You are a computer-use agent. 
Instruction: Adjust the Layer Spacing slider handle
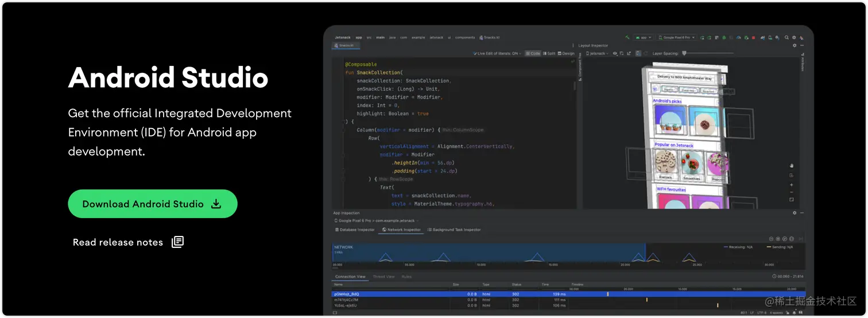pyautogui.click(x=684, y=53)
